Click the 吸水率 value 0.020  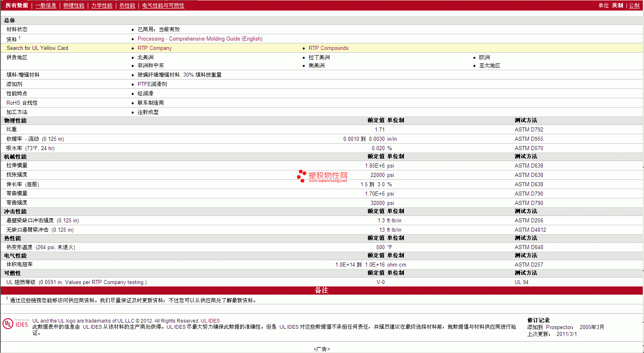pyautogui.click(x=378, y=148)
